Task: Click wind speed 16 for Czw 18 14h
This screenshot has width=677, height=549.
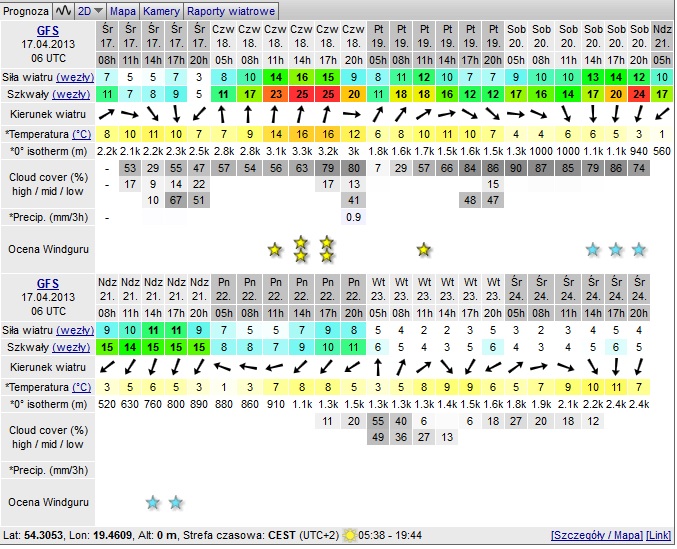Action: 301,78
